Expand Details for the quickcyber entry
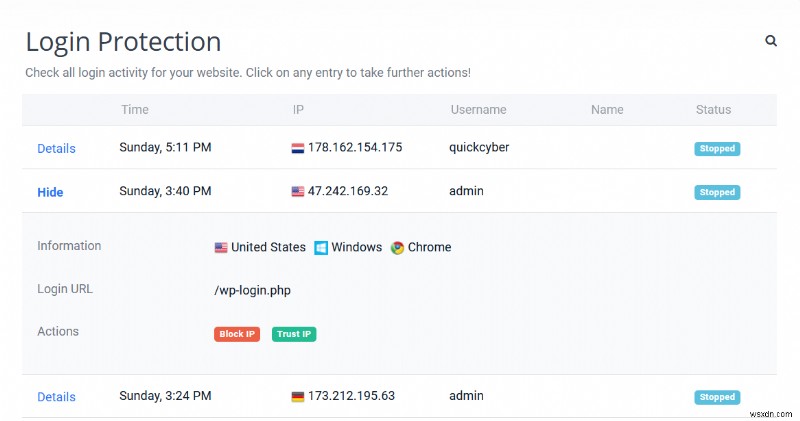Screen dimensions: 800x421 point(56,148)
